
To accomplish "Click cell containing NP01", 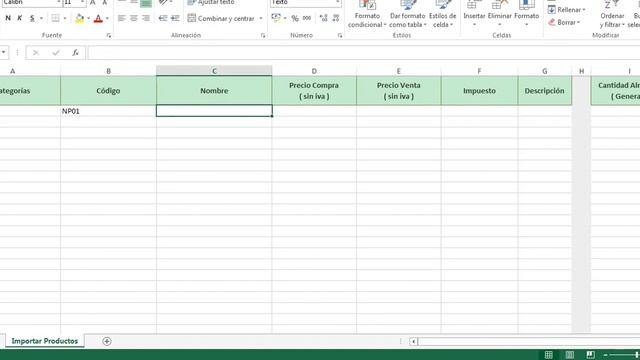I will tap(109, 111).
